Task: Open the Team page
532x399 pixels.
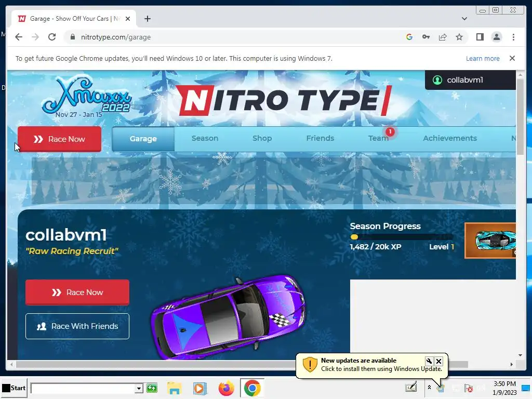Action: coord(378,138)
